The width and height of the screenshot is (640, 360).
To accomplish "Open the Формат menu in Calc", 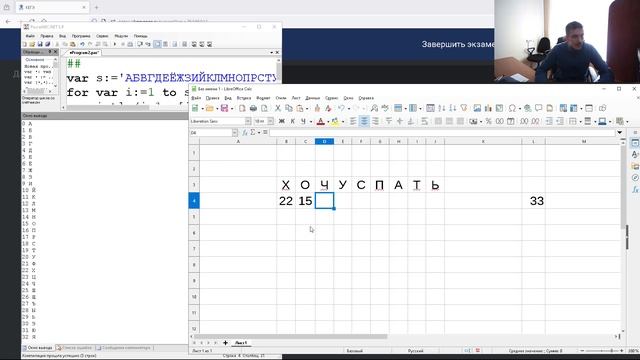I will (263, 98).
